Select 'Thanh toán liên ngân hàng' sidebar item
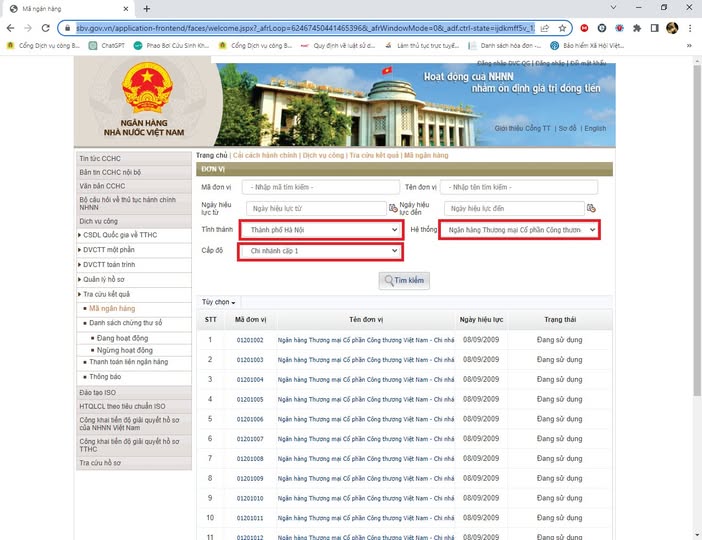 point(128,362)
